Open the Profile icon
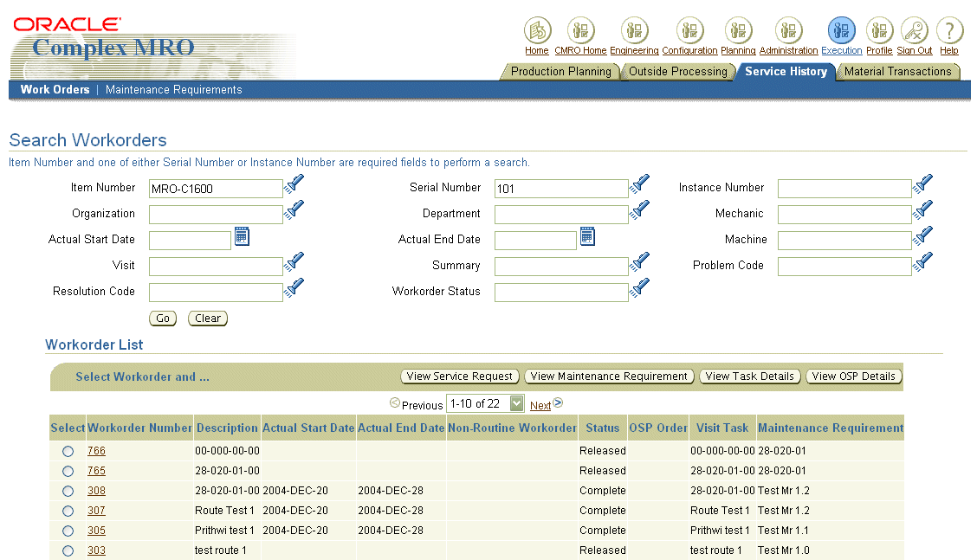Screen dimensions: 977x560 [x=879, y=30]
